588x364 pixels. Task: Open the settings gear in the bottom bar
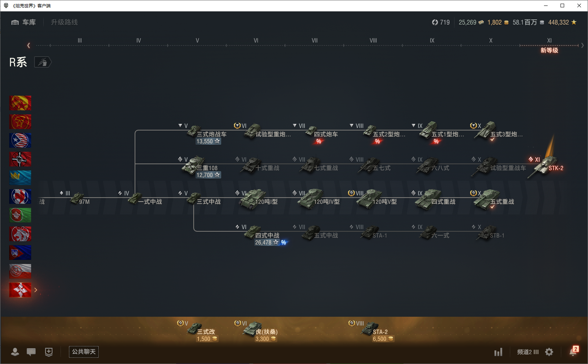click(x=549, y=352)
